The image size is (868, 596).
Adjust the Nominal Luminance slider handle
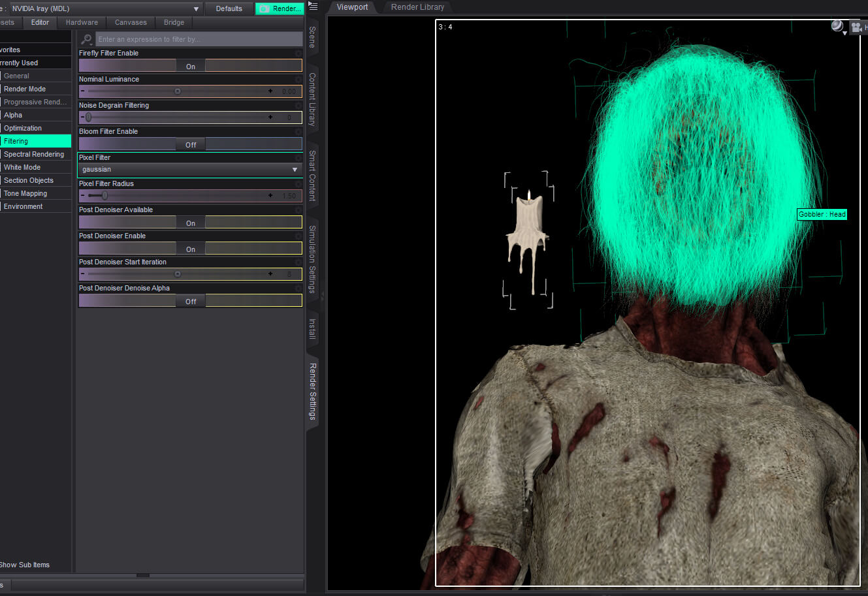click(177, 91)
